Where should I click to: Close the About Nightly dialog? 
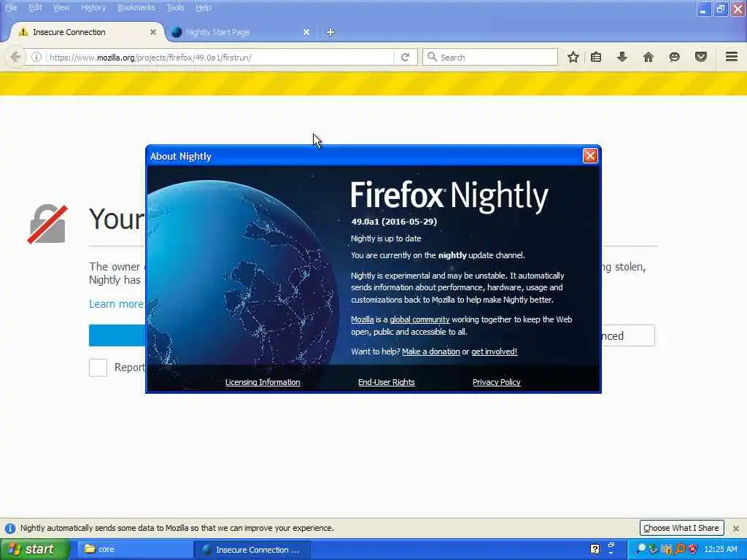coord(589,156)
